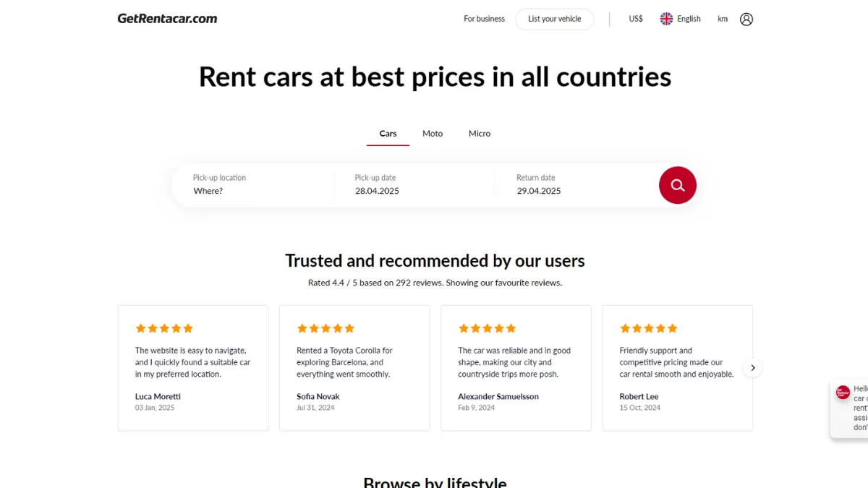Viewport: 868px width, 488px height.
Task: Switch to the Micro tab
Action: click(480, 134)
